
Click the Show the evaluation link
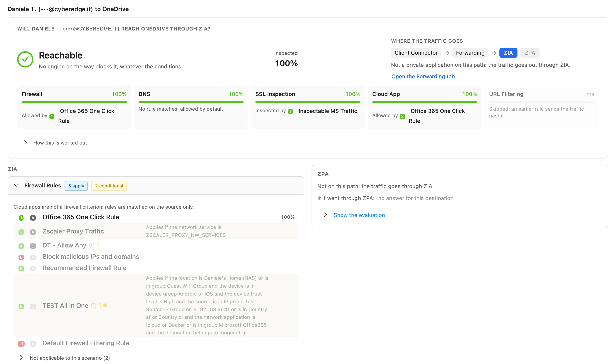(x=359, y=215)
